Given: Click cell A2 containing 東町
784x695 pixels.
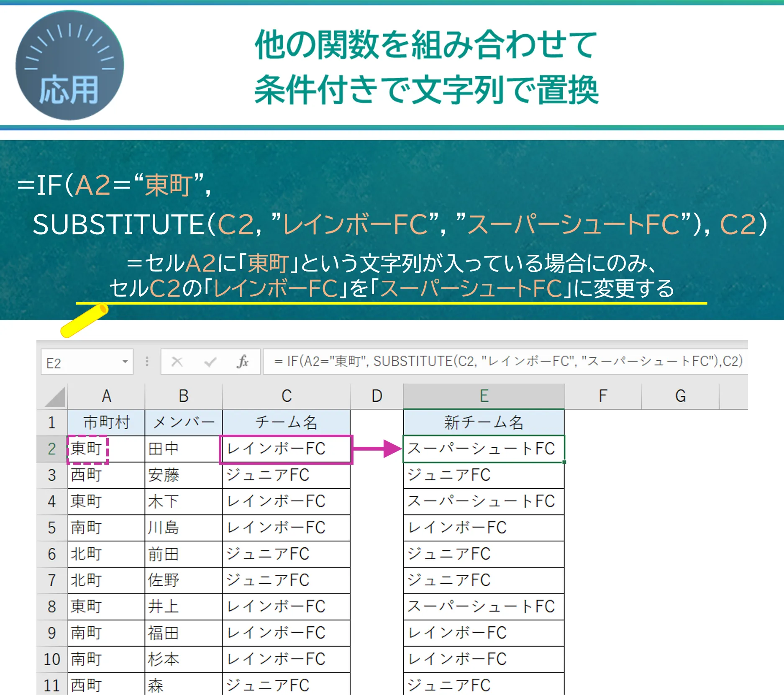Looking at the screenshot, I should [106, 449].
